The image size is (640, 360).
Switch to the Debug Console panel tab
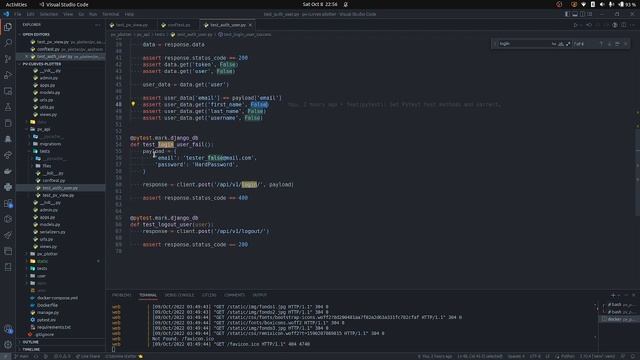coord(179,295)
